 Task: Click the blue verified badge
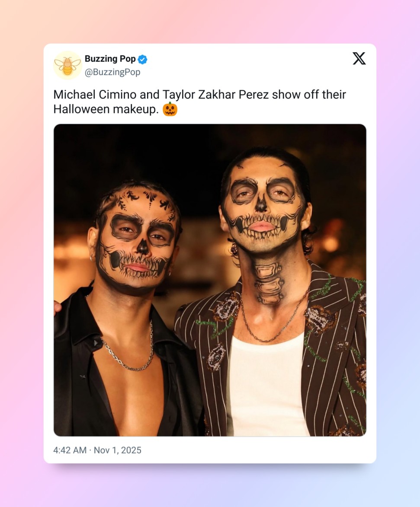[142, 59]
